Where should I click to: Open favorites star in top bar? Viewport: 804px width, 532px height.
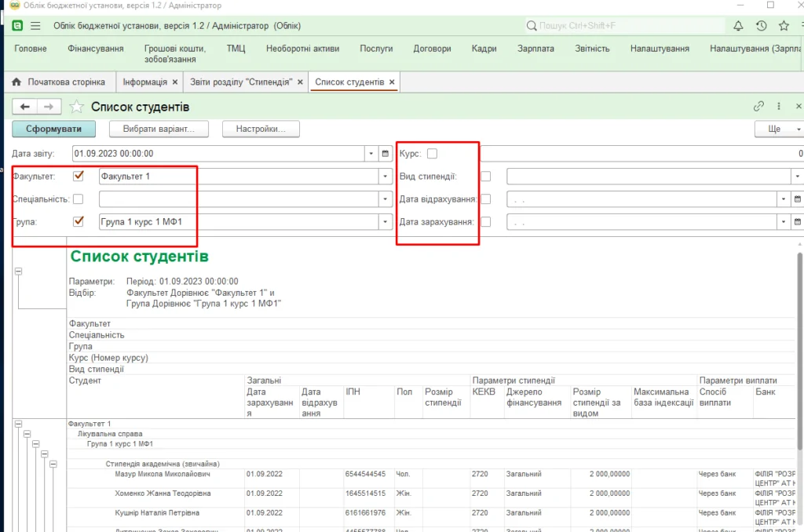pos(784,26)
